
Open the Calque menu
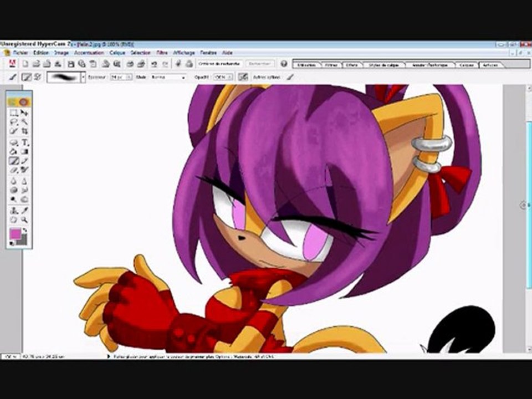click(117, 53)
